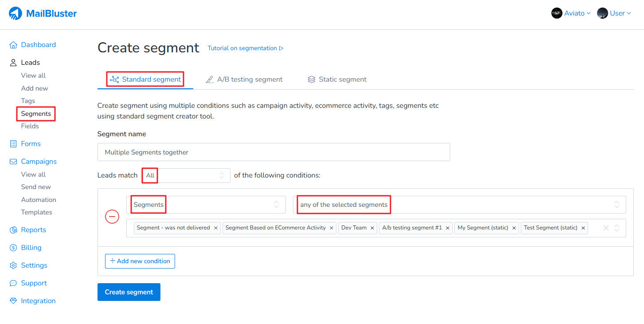Open the Leads match All dropdown
The width and height of the screenshot is (644, 324).
[x=186, y=175]
